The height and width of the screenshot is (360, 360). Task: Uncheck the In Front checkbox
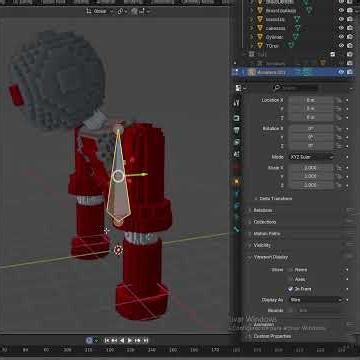[x=290, y=289]
